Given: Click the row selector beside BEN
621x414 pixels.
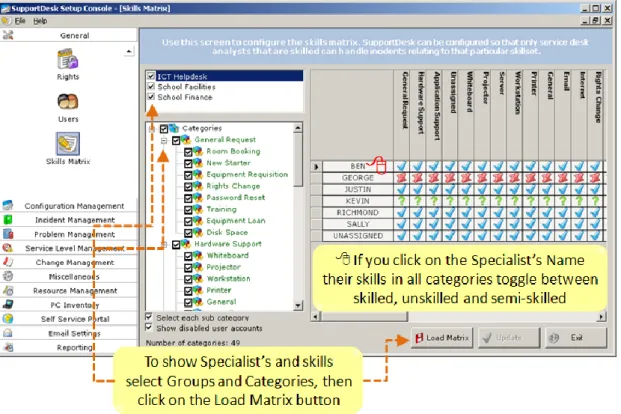Looking at the screenshot, I should coord(316,166).
